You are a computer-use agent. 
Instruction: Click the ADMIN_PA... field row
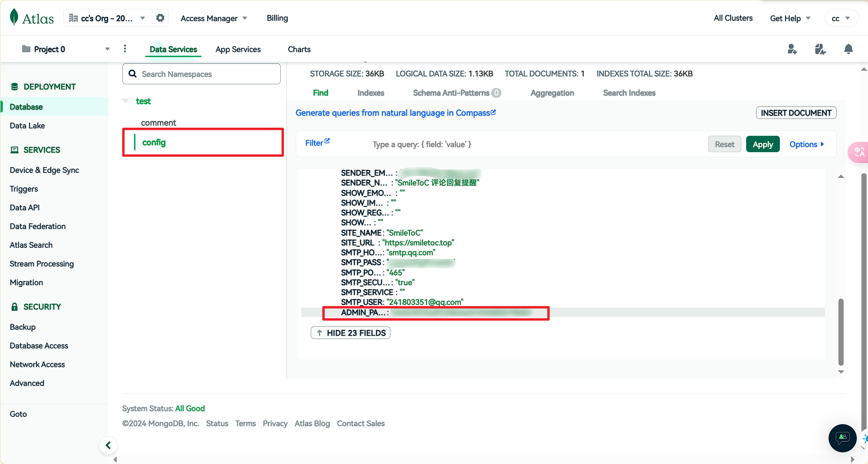(x=562, y=312)
